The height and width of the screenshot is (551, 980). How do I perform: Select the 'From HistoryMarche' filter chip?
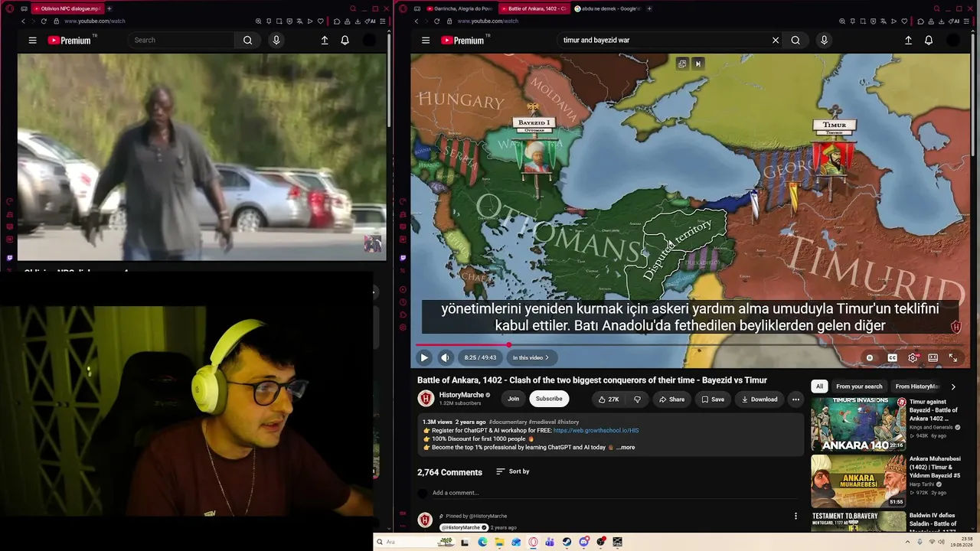[x=917, y=386]
